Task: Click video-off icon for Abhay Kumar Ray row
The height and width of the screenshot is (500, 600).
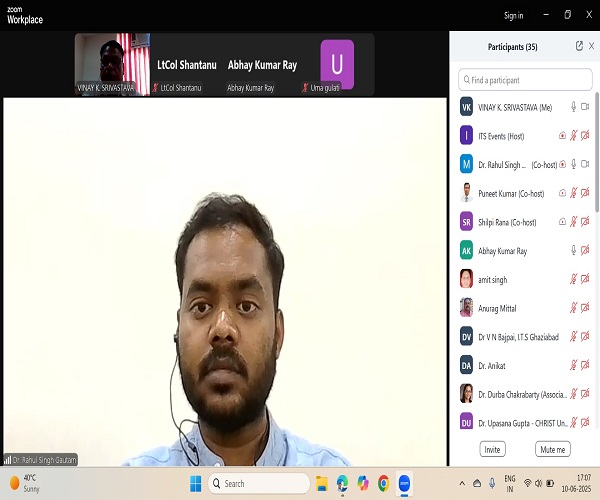Action: click(585, 250)
